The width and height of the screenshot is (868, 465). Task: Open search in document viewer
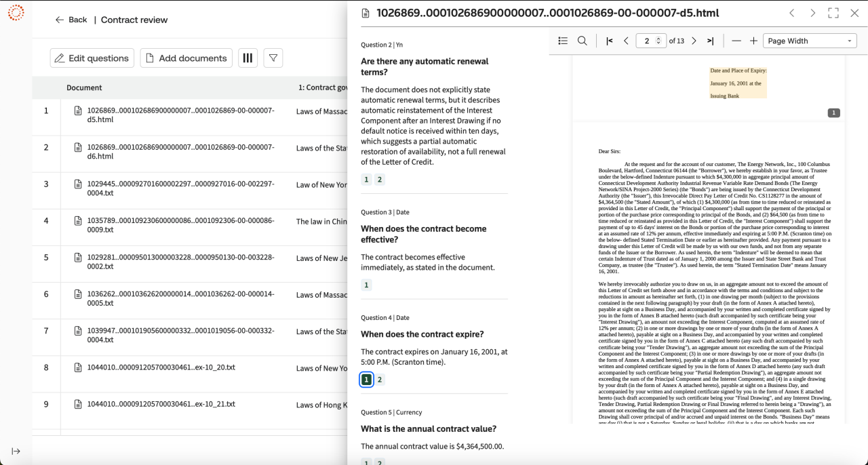pos(582,41)
